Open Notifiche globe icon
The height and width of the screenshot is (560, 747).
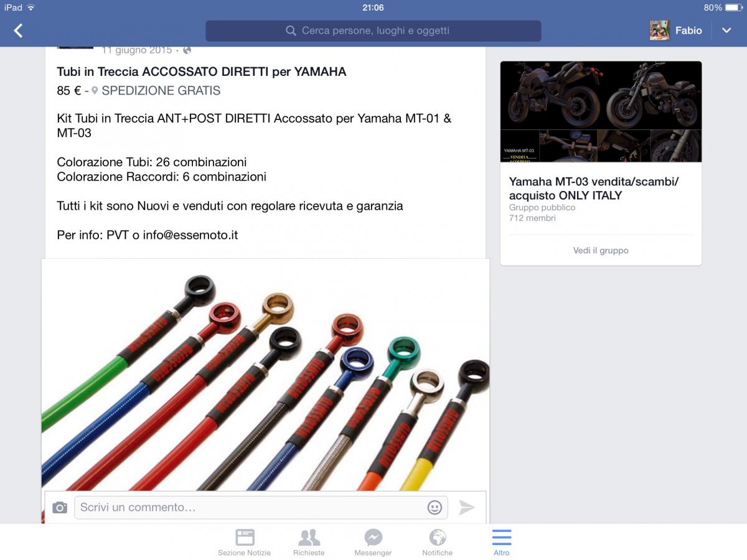click(x=438, y=543)
